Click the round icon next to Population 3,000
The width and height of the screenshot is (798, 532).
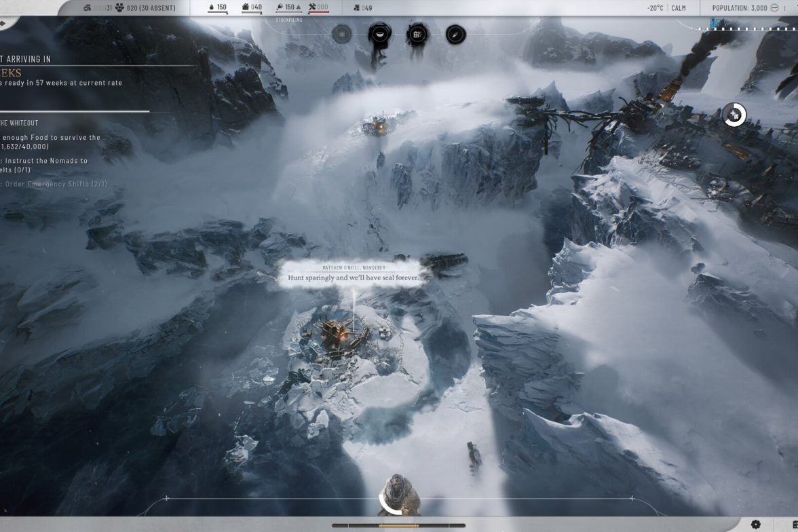774,7
